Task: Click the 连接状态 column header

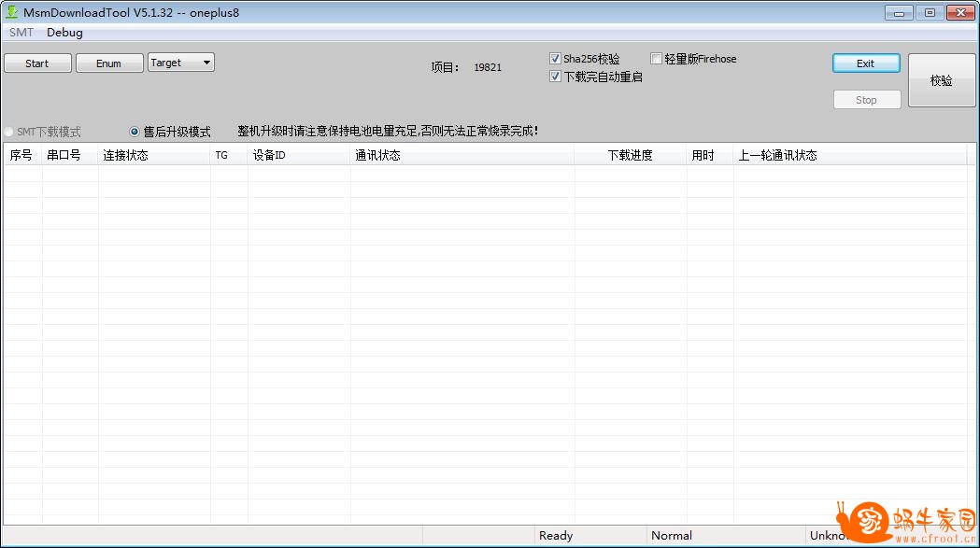Action: tap(154, 155)
